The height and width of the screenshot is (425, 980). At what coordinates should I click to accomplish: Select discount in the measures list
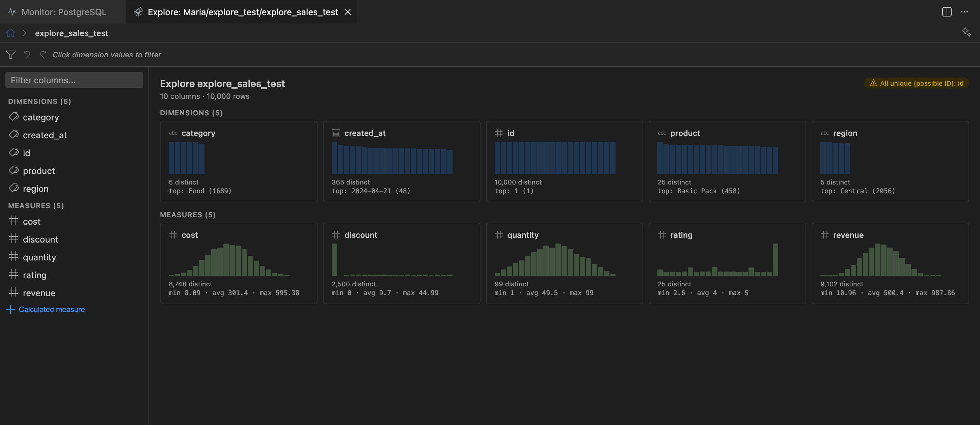[x=74, y=239]
